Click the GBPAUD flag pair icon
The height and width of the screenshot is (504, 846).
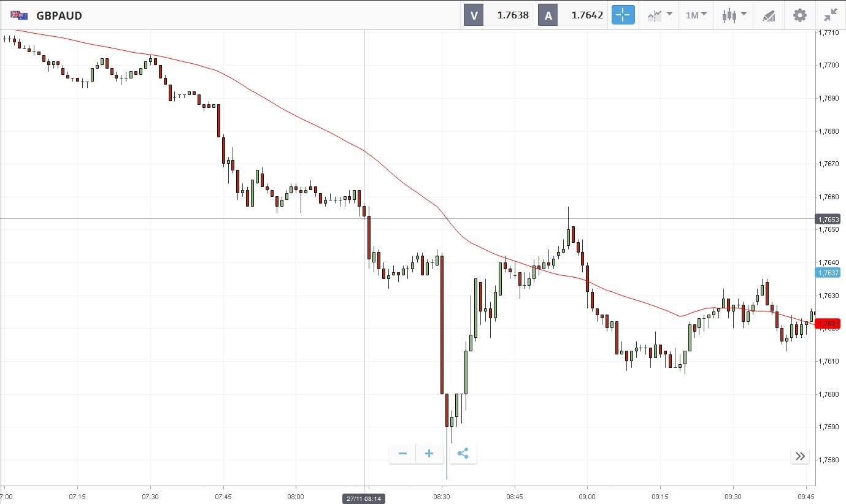(x=19, y=15)
